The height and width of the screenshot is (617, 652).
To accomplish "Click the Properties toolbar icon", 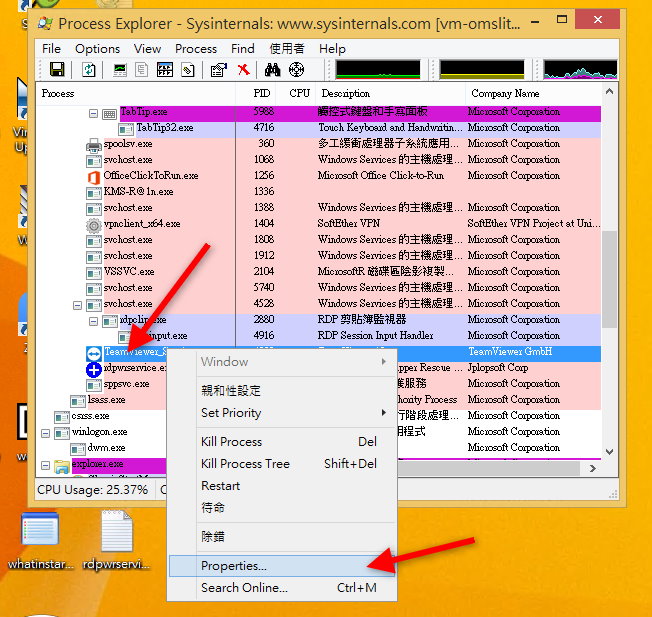I will pos(218,69).
